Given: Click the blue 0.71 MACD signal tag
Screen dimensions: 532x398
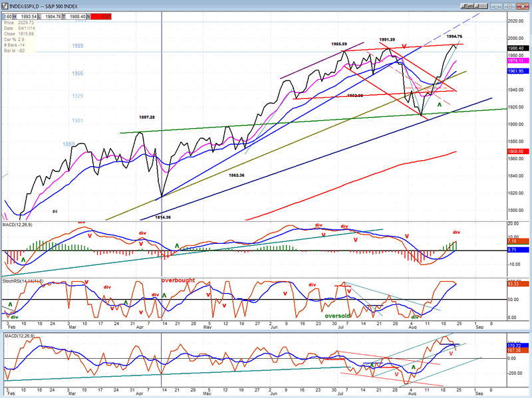Looking at the screenshot, I should (x=518, y=250).
